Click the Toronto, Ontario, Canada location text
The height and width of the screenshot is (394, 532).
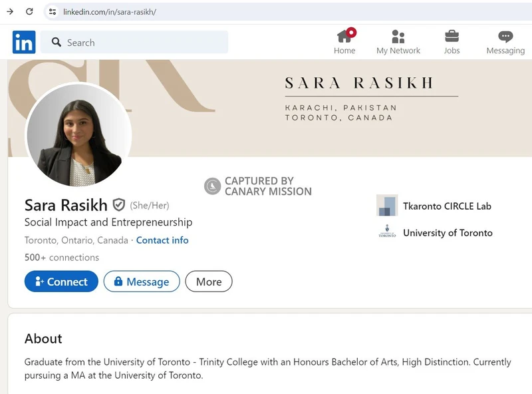(x=76, y=240)
